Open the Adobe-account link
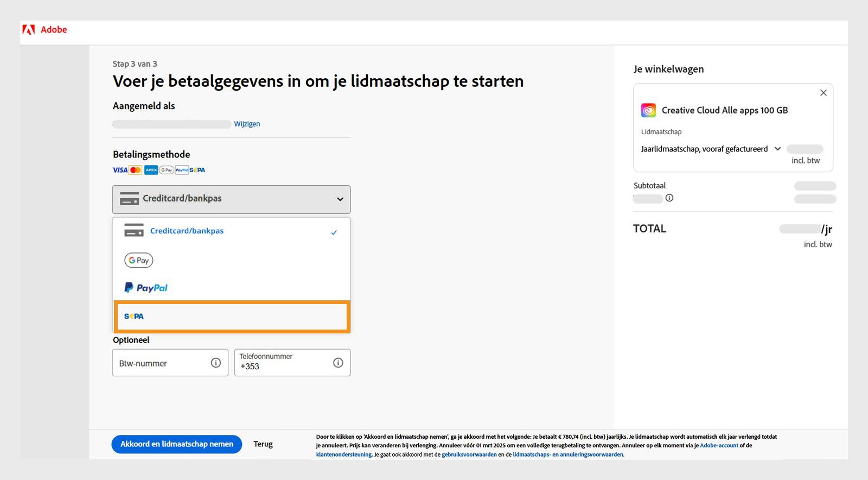 (719, 445)
